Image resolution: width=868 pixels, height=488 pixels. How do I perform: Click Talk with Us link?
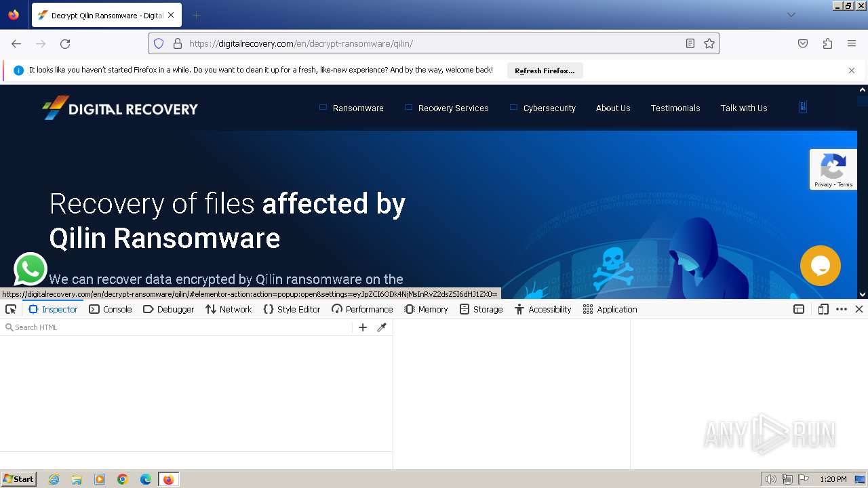point(744,108)
